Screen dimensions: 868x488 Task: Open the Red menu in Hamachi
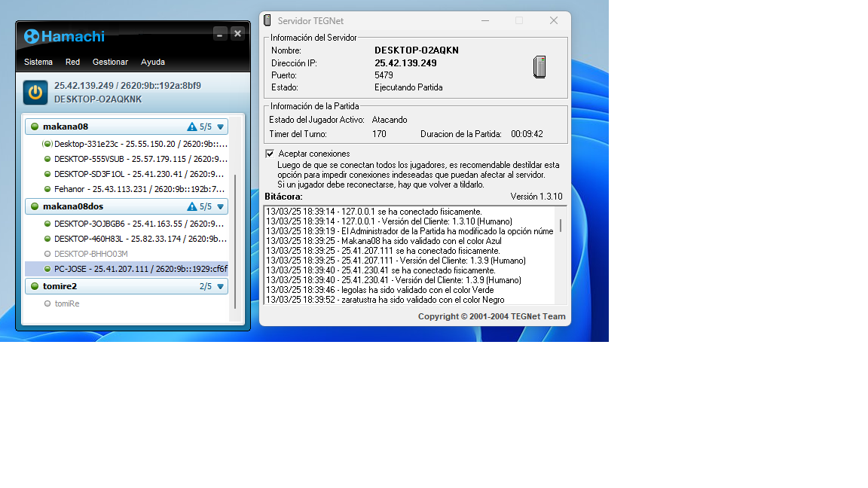point(72,62)
